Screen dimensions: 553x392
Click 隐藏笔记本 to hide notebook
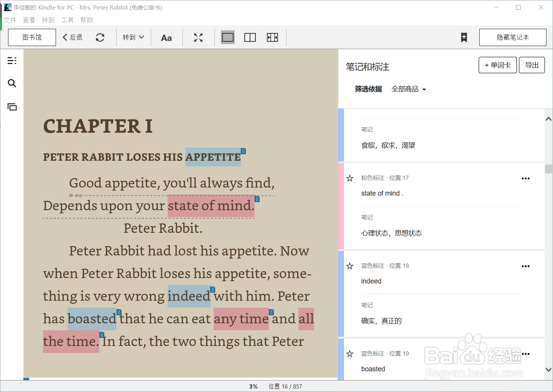[513, 37]
